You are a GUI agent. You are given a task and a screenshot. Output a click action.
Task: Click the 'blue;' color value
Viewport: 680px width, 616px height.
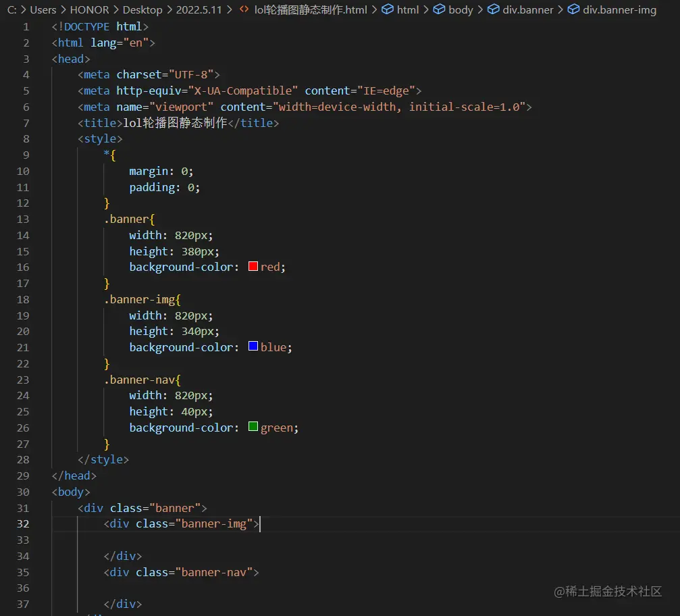coord(276,347)
